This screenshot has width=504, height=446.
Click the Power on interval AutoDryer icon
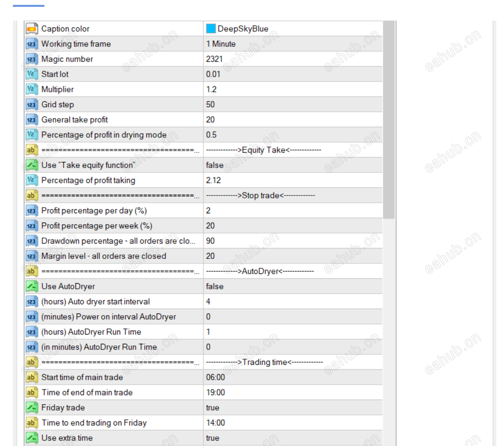pyautogui.click(x=31, y=316)
